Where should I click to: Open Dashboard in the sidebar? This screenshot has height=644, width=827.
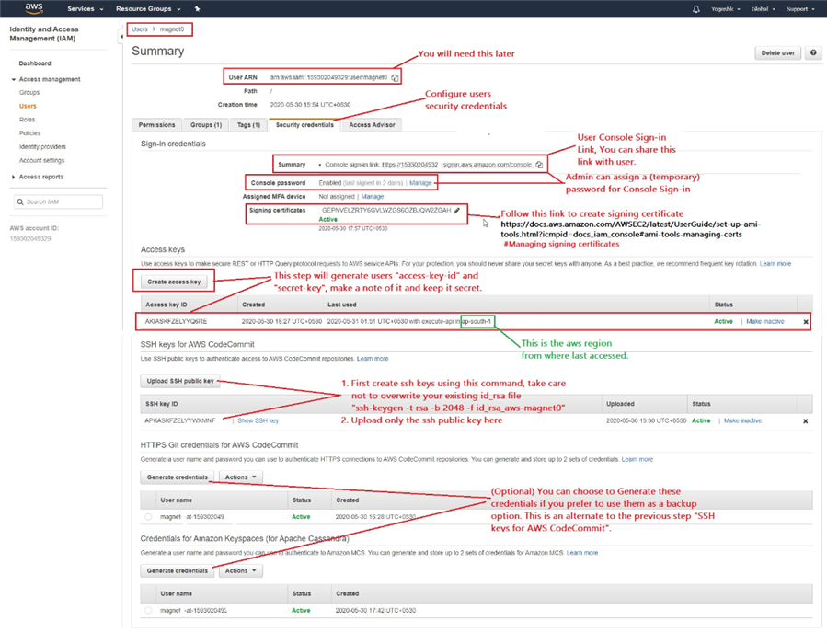(x=35, y=63)
